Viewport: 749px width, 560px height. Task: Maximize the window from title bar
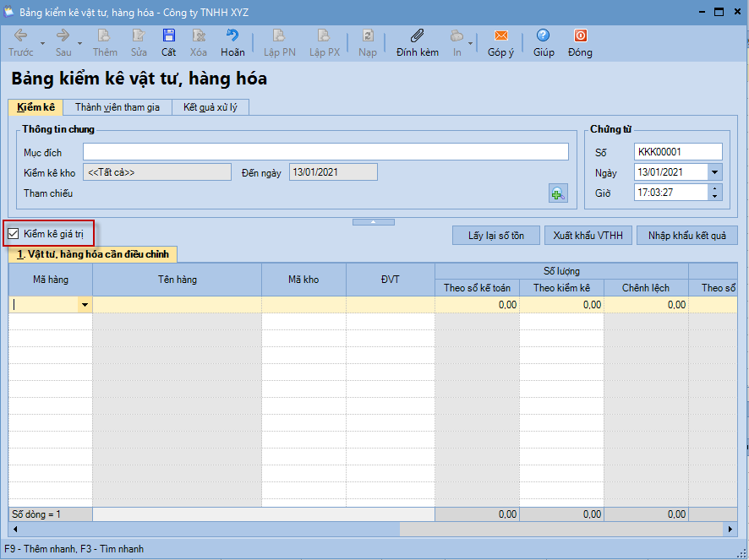(719, 12)
